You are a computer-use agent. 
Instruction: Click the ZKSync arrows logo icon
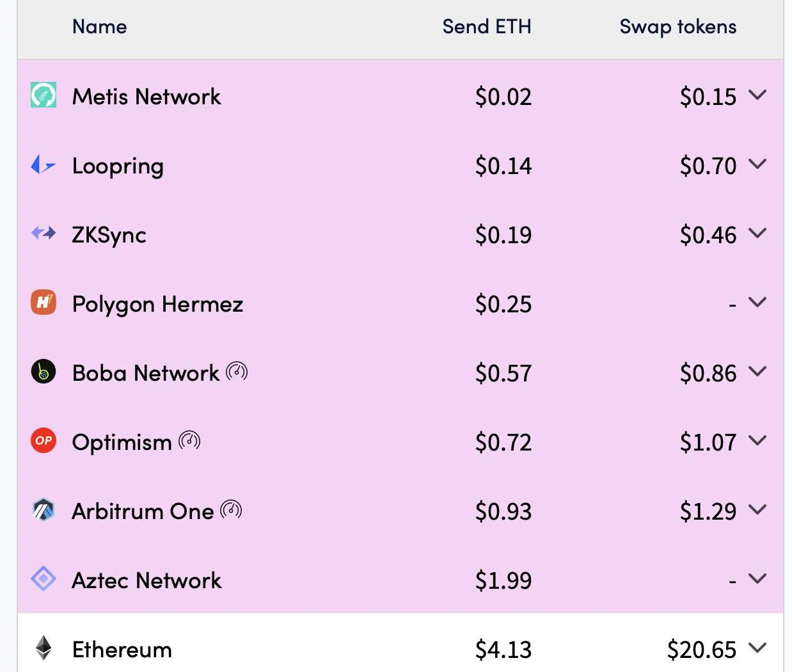pyautogui.click(x=44, y=234)
